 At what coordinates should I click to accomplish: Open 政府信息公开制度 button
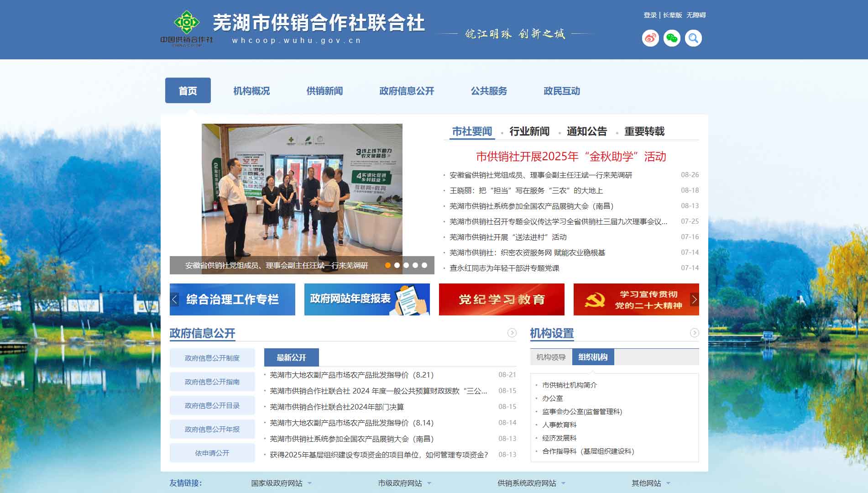[x=212, y=358]
